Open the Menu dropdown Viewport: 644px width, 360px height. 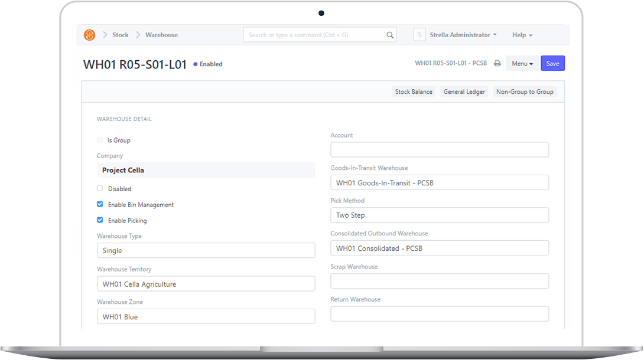(522, 63)
